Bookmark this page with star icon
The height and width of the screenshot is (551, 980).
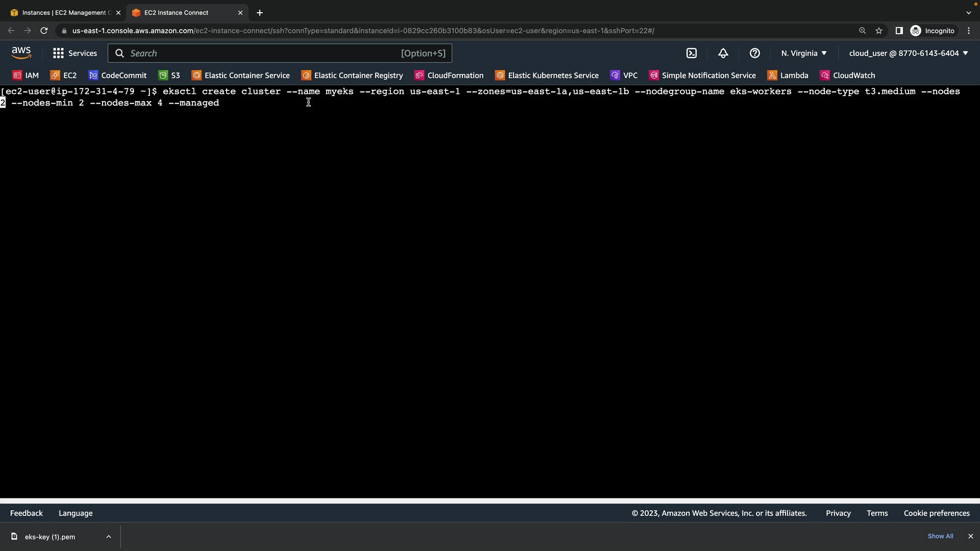(879, 31)
